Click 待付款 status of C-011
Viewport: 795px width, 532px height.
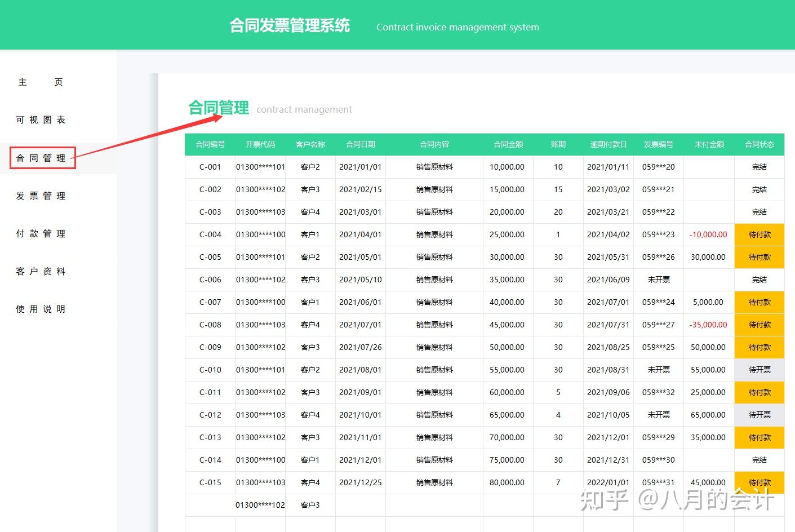(x=760, y=392)
